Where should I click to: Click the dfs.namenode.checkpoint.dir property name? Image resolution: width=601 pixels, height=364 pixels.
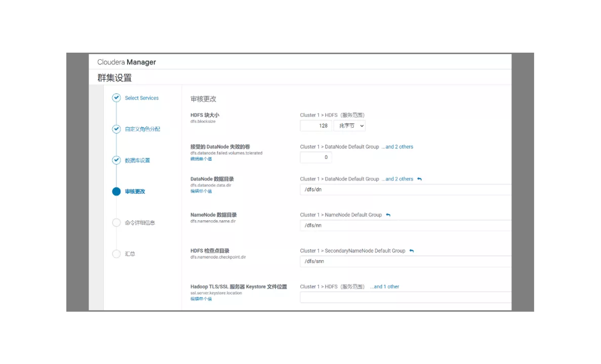(x=218, y=257)
